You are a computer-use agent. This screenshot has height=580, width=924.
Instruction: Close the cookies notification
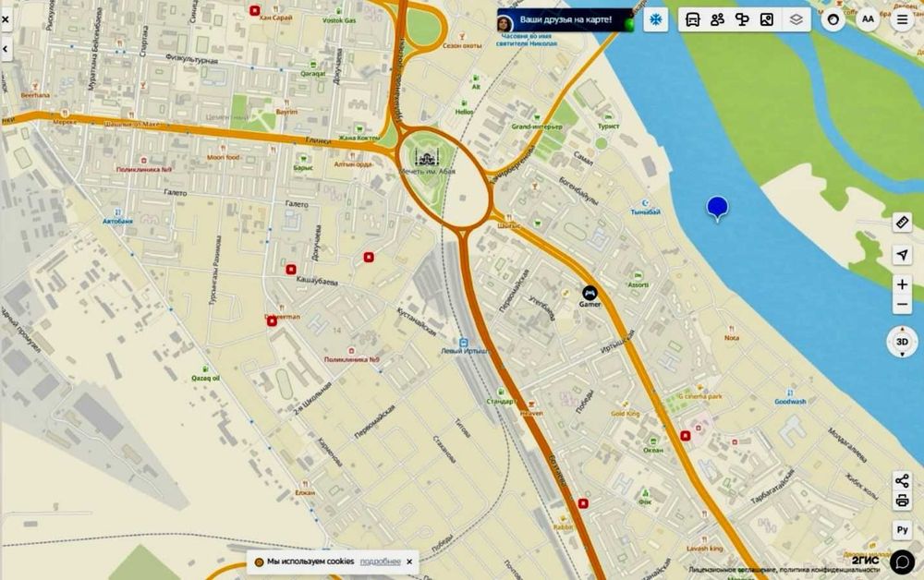[409, 562]
